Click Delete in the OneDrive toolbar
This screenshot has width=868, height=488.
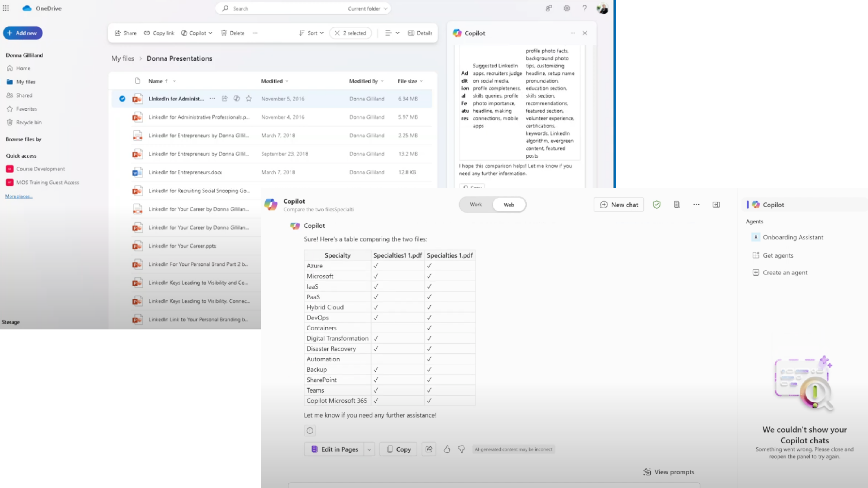coord(232,33)
